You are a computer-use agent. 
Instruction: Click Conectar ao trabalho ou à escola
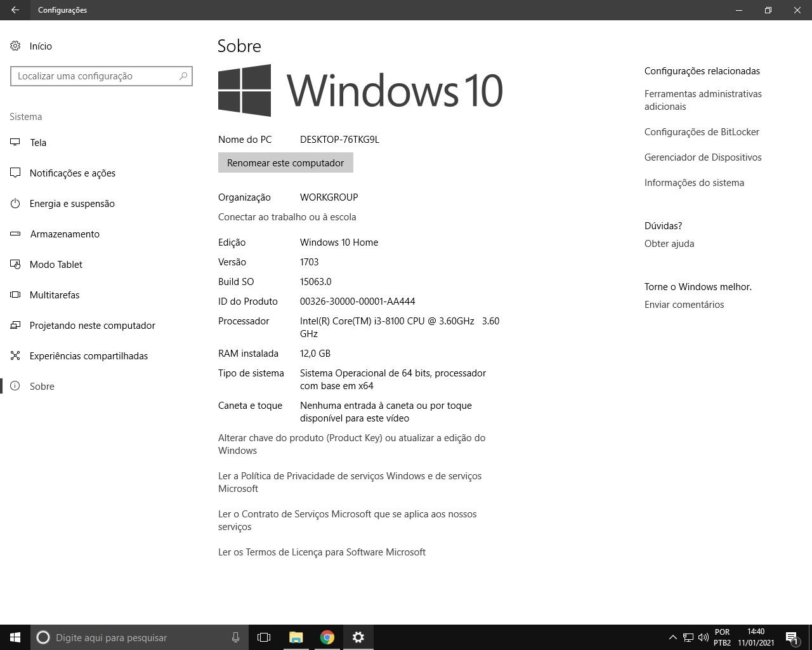[x=287, y=217]
